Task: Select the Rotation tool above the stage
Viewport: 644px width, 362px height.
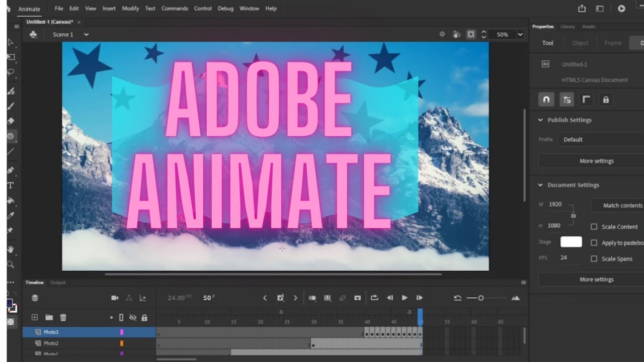Action: click(x=456, y=34)
